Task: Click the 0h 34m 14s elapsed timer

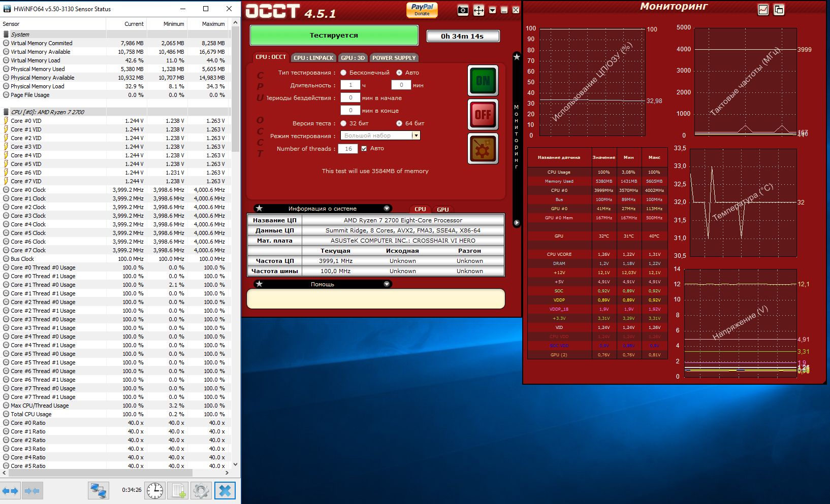Action: point(463,36)
